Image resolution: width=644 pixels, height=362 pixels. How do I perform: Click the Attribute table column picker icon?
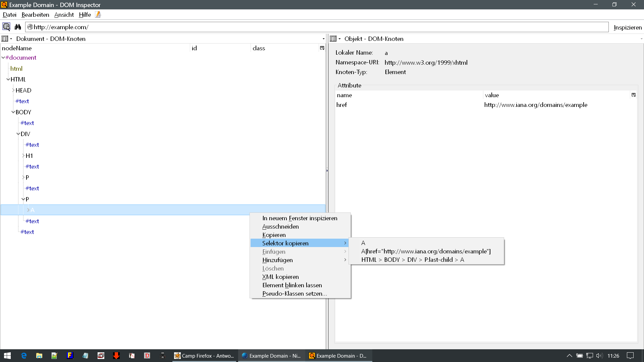tap(633, 95)
